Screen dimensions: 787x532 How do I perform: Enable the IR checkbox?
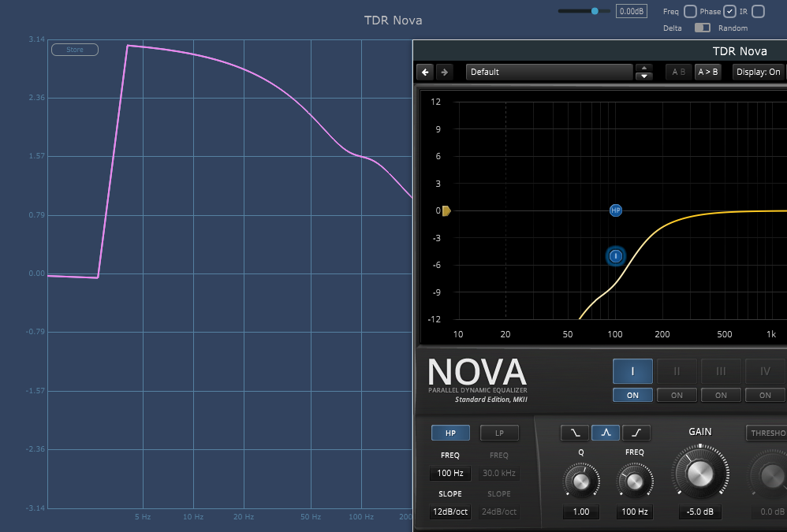(x=758, y=12)
